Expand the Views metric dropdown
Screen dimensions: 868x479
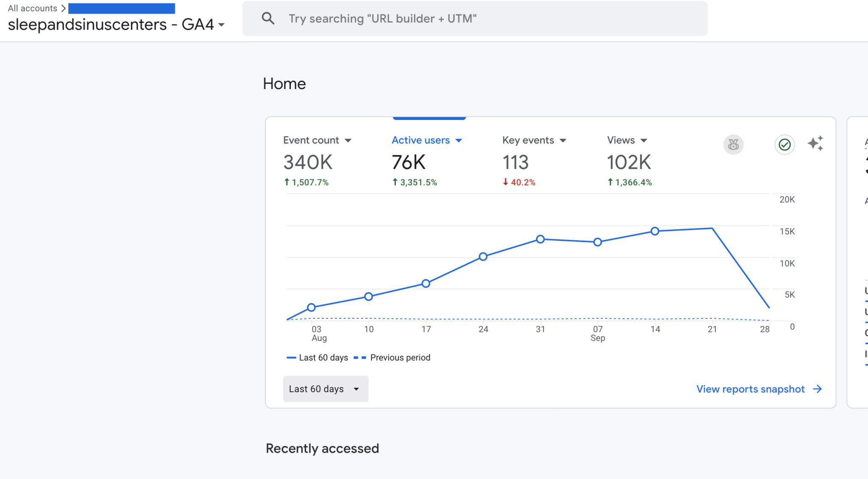(x=644, y=140)
